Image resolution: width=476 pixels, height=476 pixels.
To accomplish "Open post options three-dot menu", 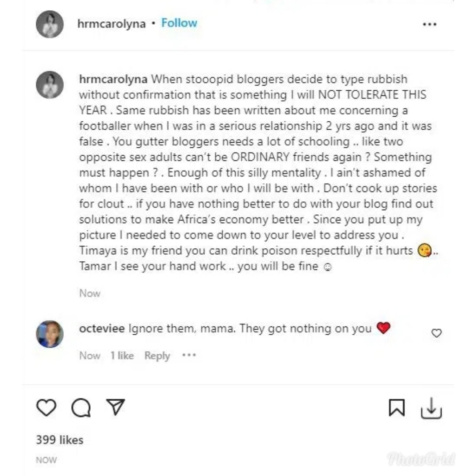I will (430, 24).
